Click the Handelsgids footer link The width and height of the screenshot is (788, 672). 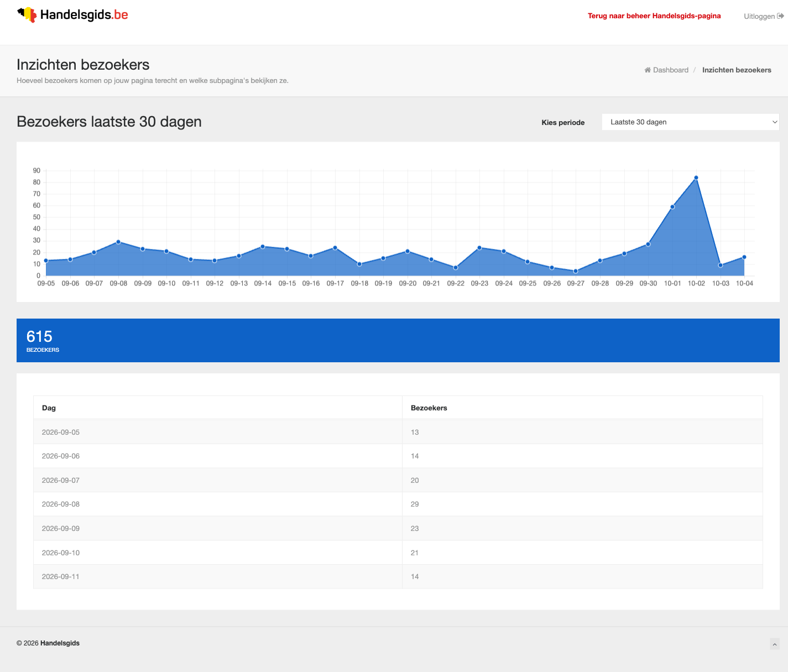(x=60, y=643)
